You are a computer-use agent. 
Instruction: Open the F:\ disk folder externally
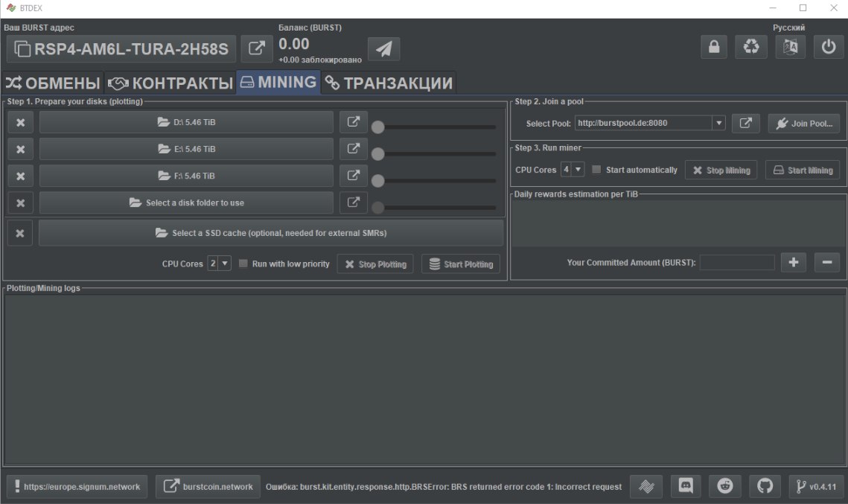coord(353,176)
